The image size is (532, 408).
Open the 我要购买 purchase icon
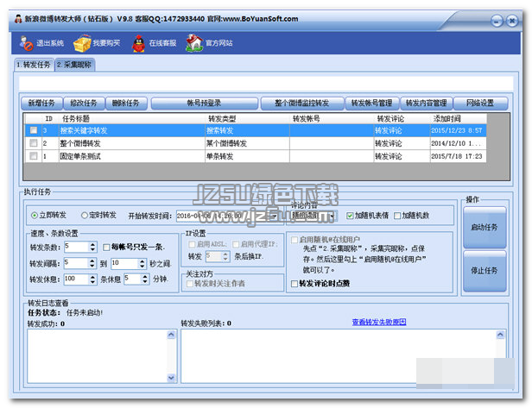(82, 43)
